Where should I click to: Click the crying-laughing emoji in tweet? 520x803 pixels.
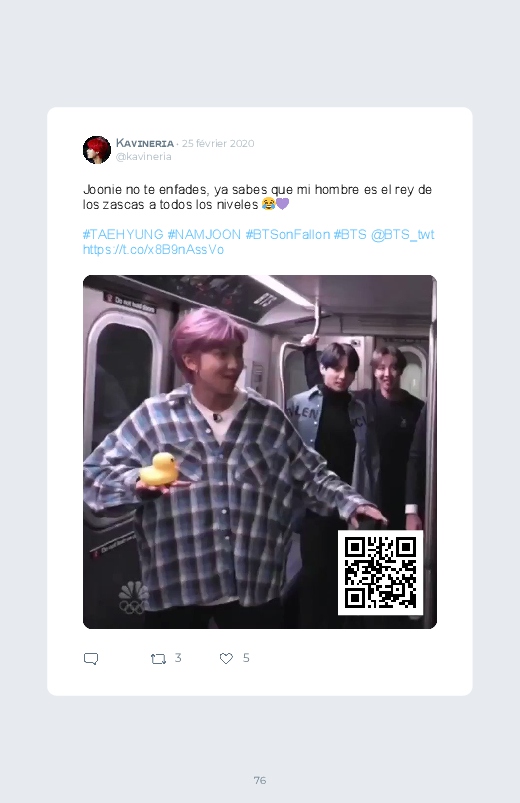coord(268,204)
